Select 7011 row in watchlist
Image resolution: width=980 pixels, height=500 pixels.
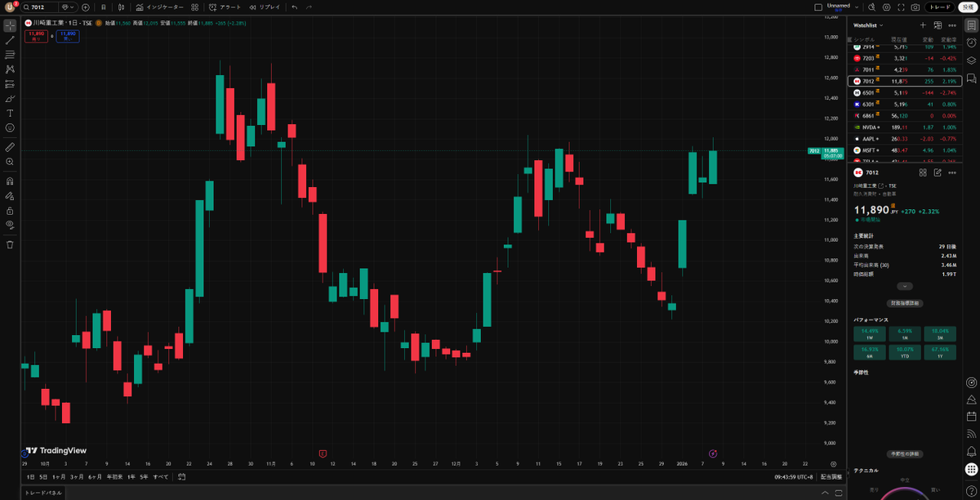point(904,69)
